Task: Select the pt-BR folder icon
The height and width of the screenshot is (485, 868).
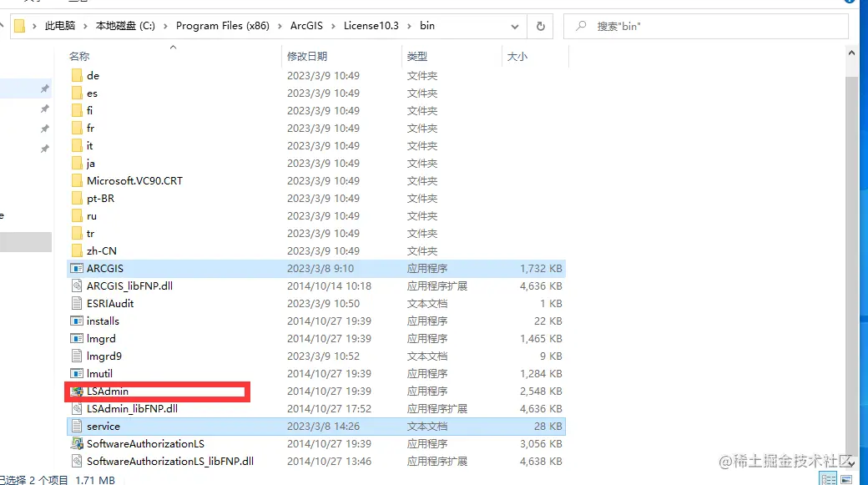Action: tap(77, 198)
